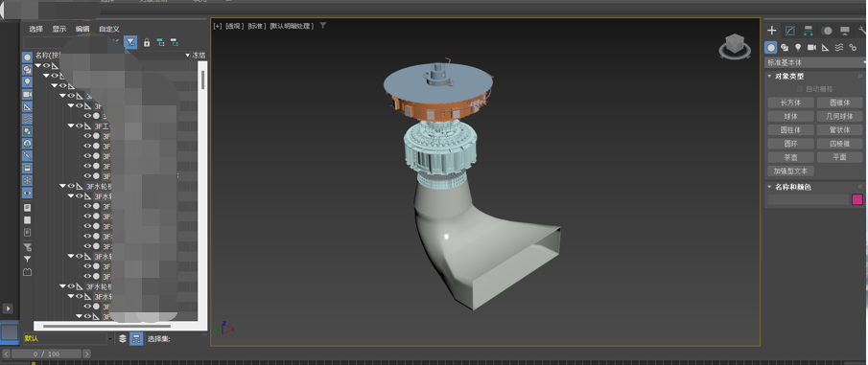Screen dimensions: 868x365
Task: Collapse the 名称和颜色 rollout
Action: [x=770, y=187]
